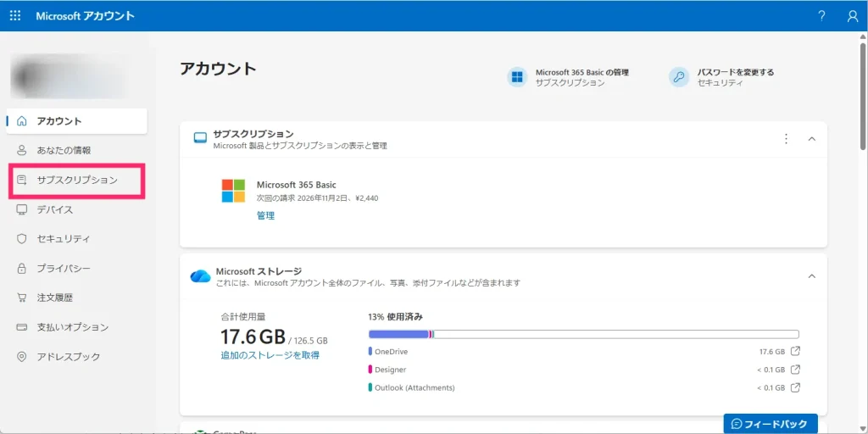Click the Microsoft 365 Basic colored logo

(x=233, y=191)
